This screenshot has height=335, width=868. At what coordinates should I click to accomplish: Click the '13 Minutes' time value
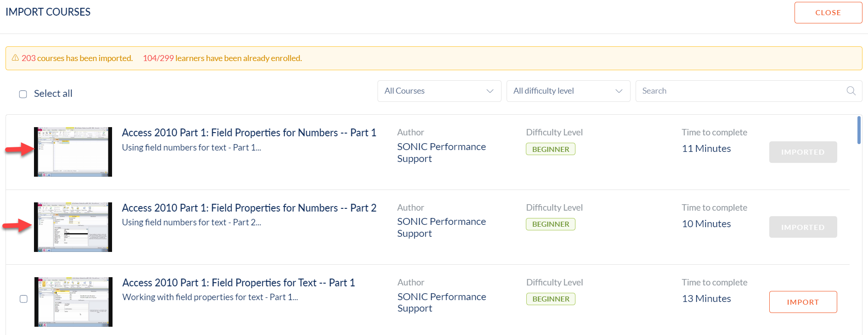tap(706, 299)
